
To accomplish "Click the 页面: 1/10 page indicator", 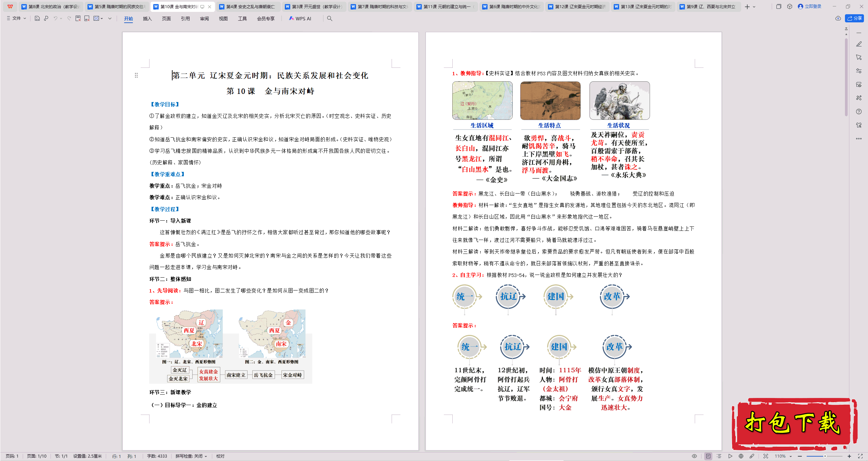I will (x=37, y=456).
